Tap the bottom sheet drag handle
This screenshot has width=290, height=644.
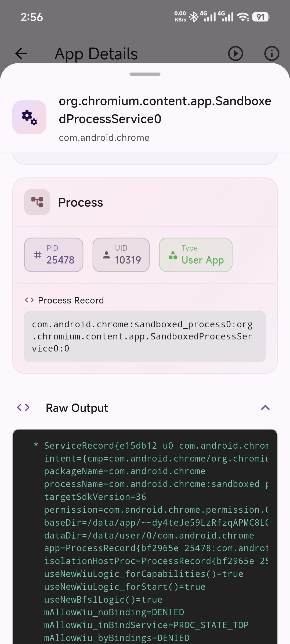click(x=145, y=74)
